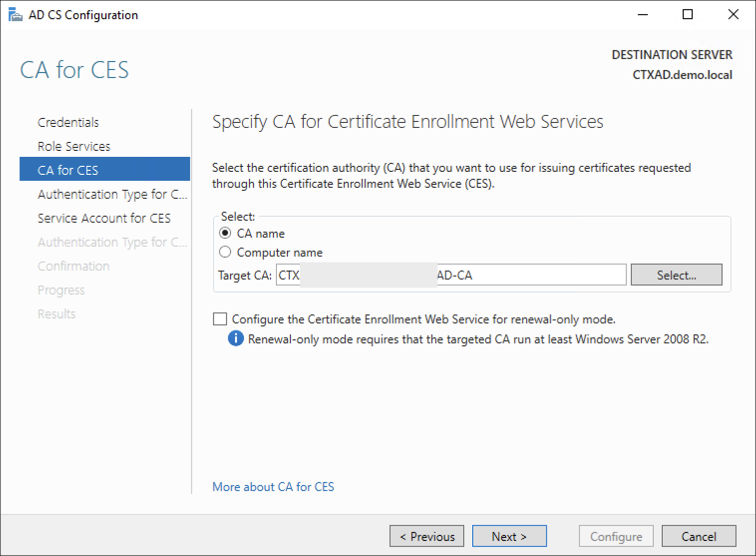Jump to Authentication Type for CES step
756x556 pixels.
tap(112, 194)
